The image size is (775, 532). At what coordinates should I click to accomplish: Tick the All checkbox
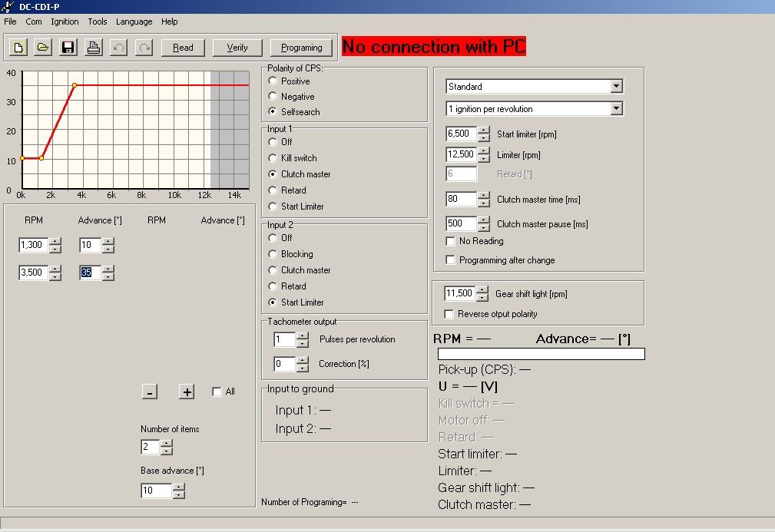(217, 392)
